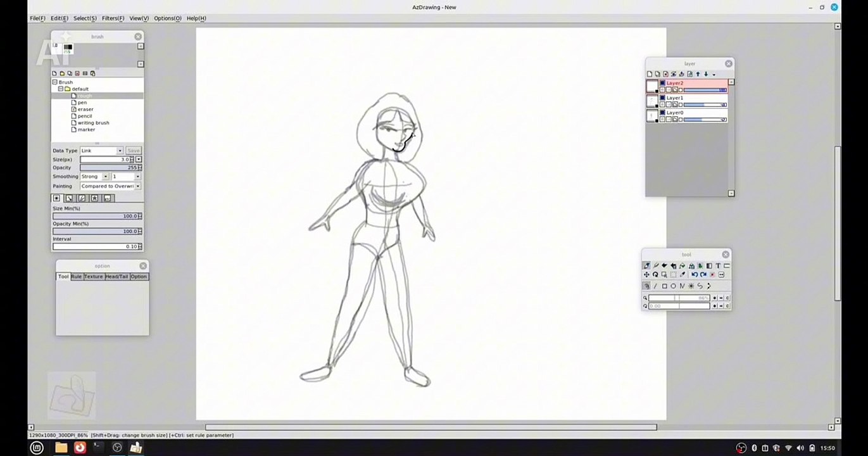Select the eyedropper color picker tool
This screenshot has height=456, width=868.
click(682, 275)
